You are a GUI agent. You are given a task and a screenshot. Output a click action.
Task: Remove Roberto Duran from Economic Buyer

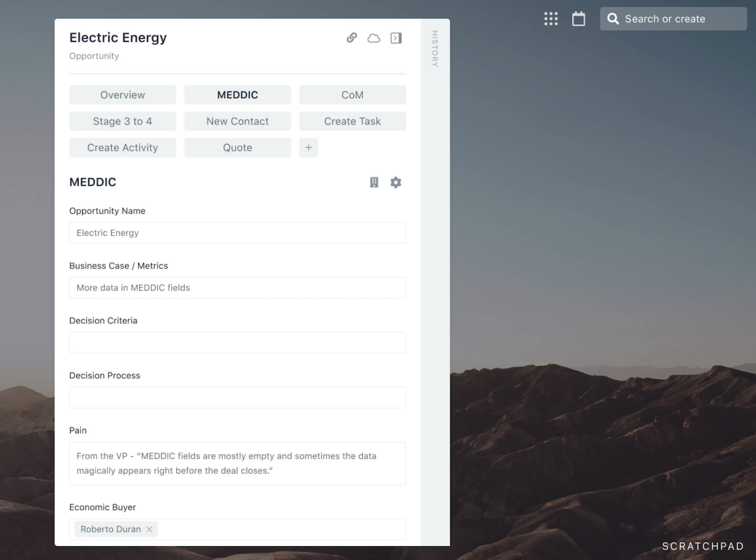(x=149, y=529)
